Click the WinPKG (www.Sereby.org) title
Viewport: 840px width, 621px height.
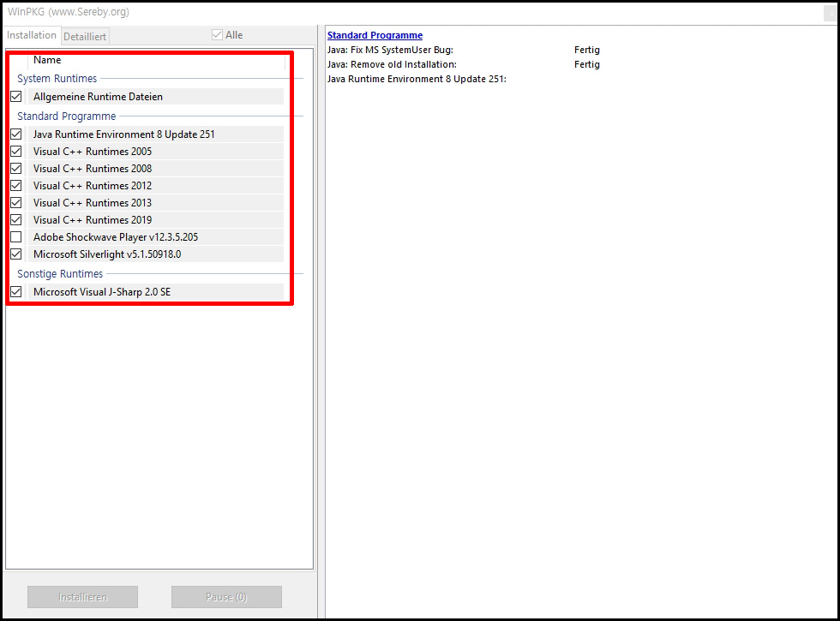point(68,12)
